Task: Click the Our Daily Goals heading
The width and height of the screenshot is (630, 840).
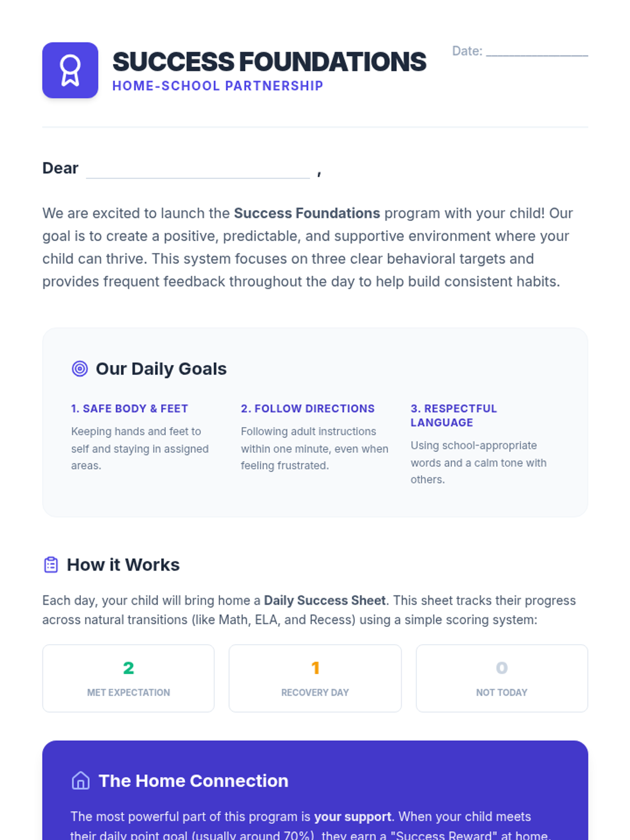Action: click(161, 369)
